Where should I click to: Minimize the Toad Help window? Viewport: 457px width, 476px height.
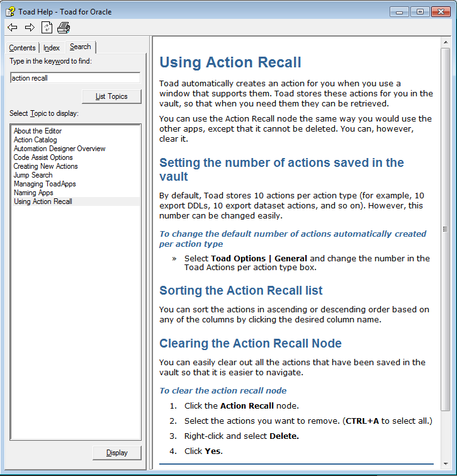tap(399, 12)
